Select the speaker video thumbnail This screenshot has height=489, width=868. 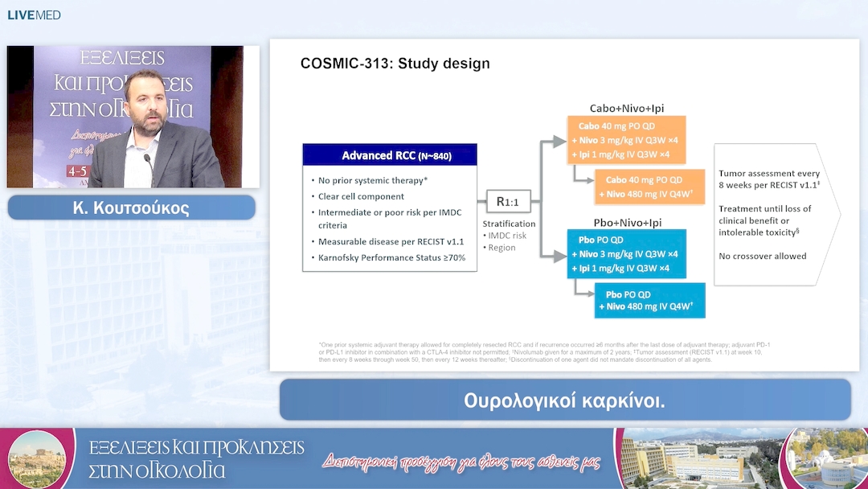[x=133, y=117]
